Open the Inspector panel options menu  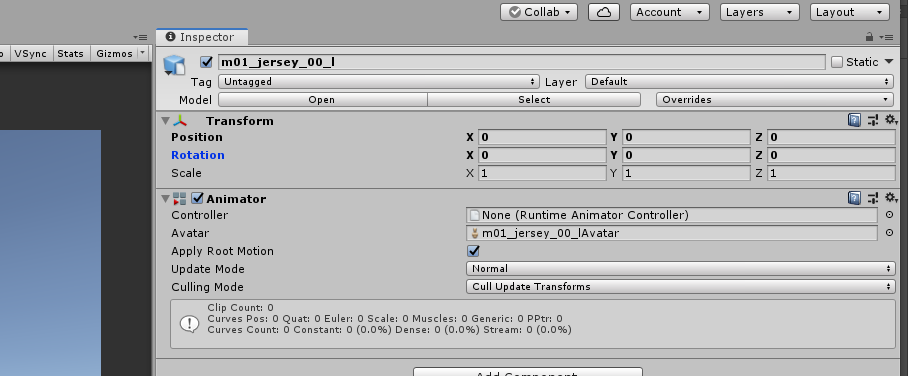pos(885,37)
